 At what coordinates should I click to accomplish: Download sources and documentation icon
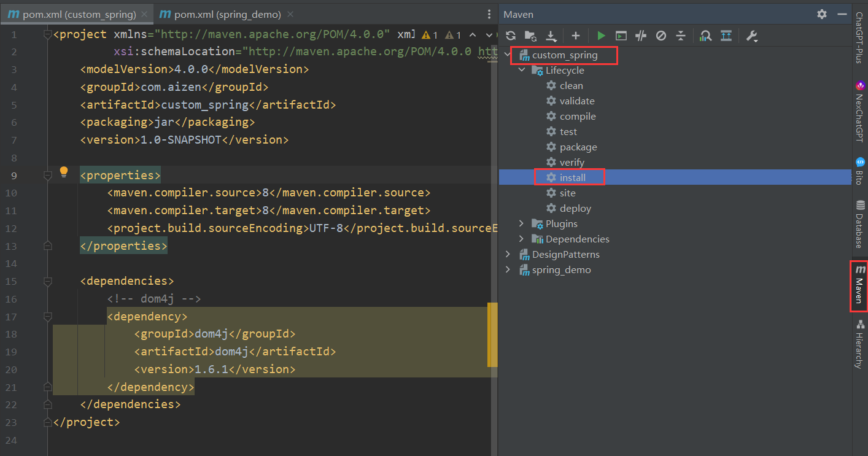point(551,36)
